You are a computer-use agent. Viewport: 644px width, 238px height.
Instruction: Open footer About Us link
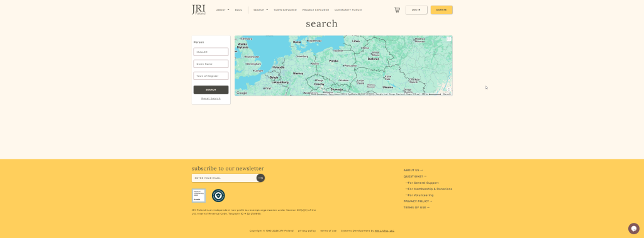coord(413,170)
